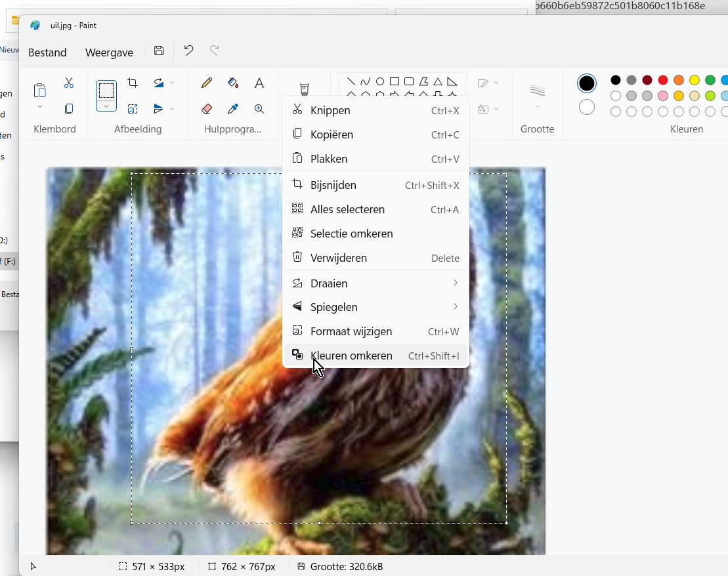The width and height of the screenshot is (728, 576).
Task: Select the rectangle shape in shapes gallery
Action: click(395, 82)
